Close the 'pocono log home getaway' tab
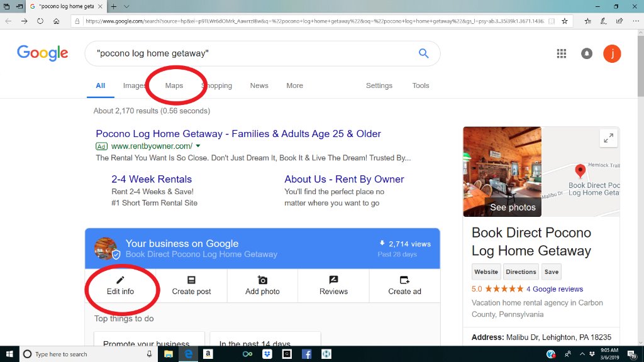The height and width of the screenshot is (362, 644). click(x=100, y=6)
